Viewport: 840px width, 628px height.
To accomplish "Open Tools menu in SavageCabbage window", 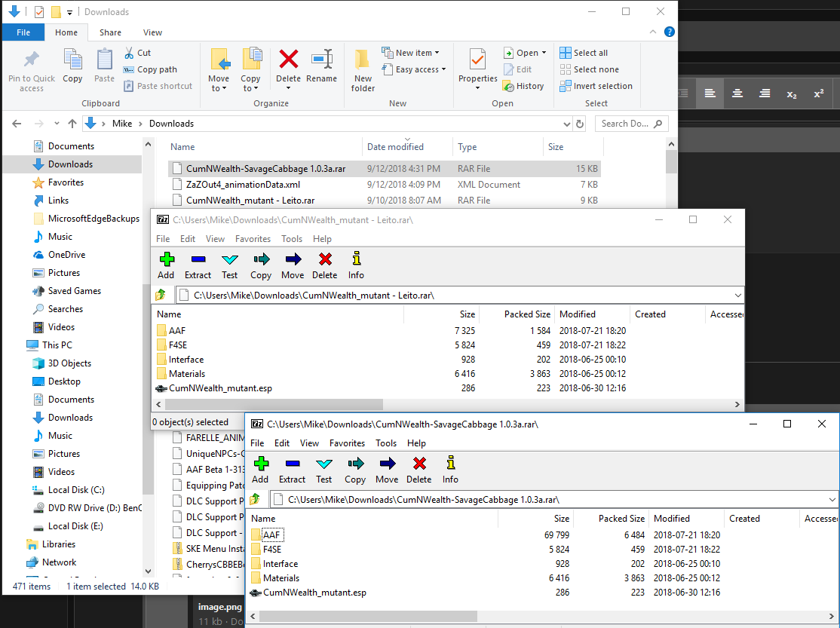I will click(386, 443).
